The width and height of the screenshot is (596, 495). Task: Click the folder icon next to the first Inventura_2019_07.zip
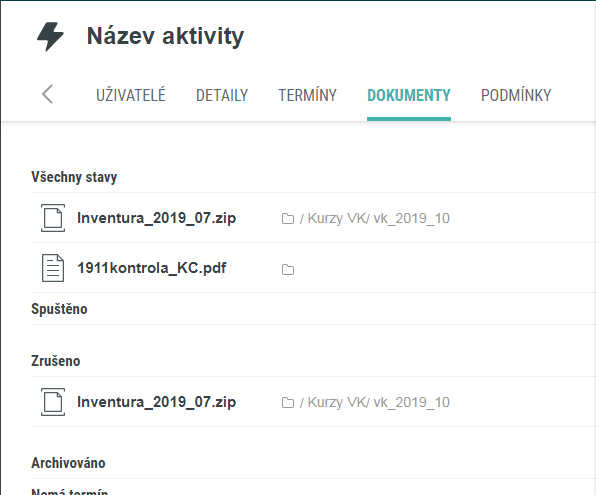point(288,219)
